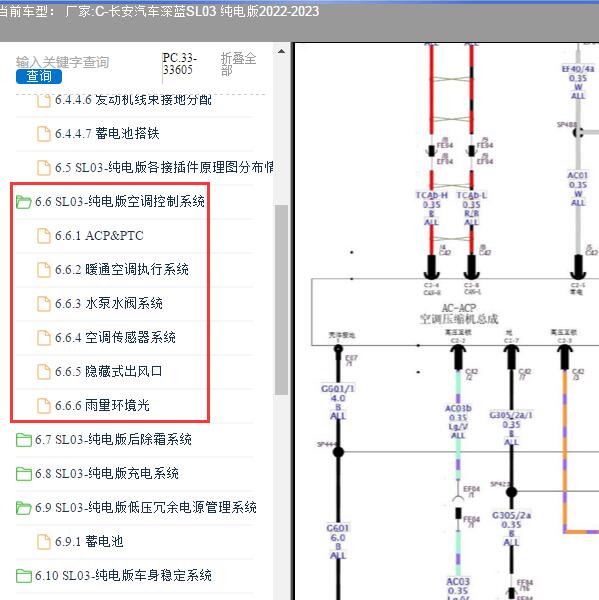Click the TCAb-H wire label in diagram
The width and height of the screenshot is (599, 600).
pyautogui.click(x=431, y=196)
